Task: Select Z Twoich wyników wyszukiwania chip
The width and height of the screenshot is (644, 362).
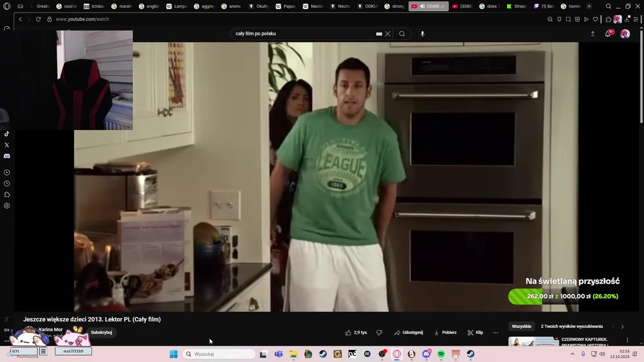Action: point(572,326)
